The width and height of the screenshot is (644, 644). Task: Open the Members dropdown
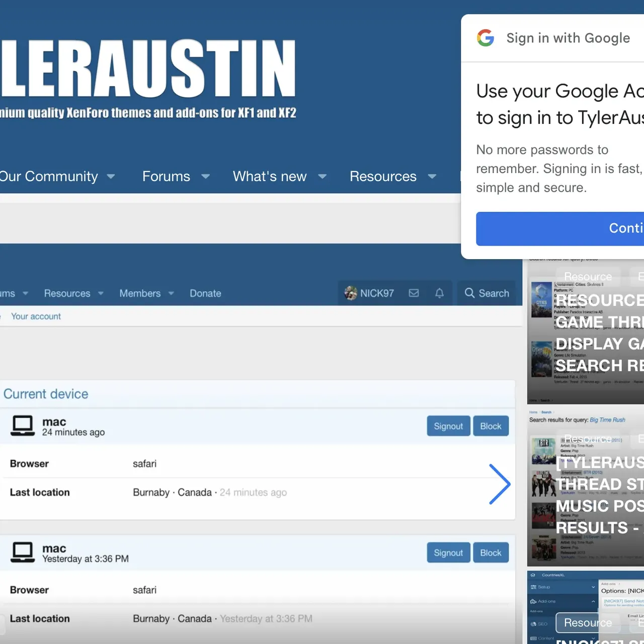pyautogui.click(x=139, y=293)
